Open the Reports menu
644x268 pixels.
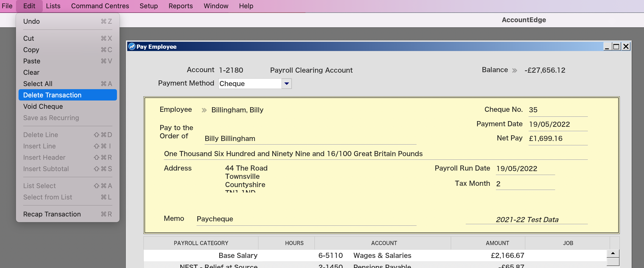[181, 6]
